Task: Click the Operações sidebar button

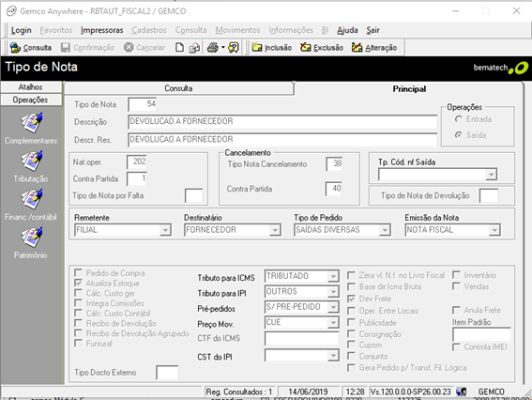Action: 31,100
